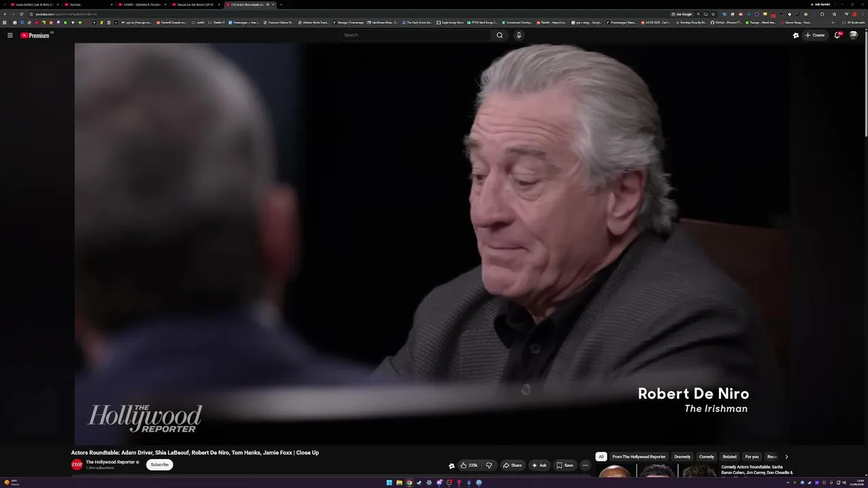Select the Comedy filter chip
The image size is (868, 488).
coord(707,457)
